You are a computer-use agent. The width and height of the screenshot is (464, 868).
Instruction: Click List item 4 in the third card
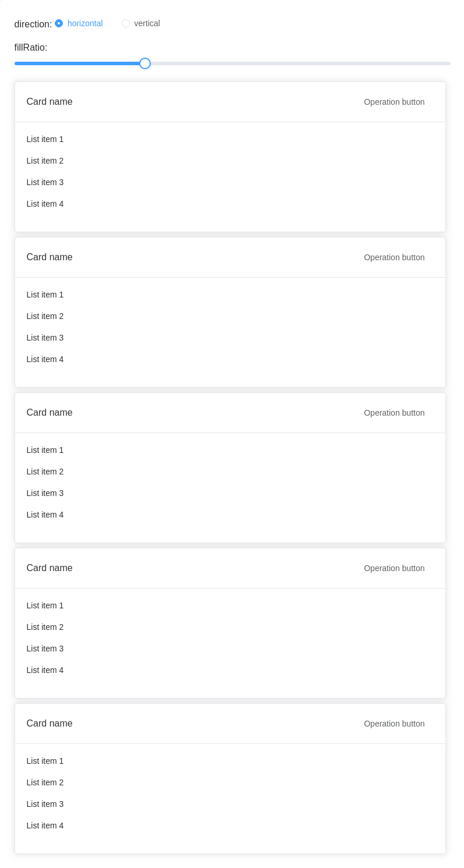(45, 515)
